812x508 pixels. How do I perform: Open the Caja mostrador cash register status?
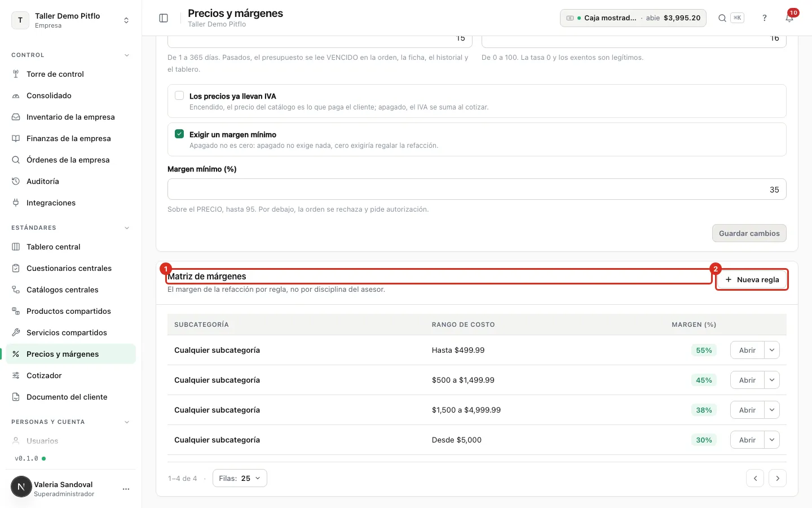pos(633,18)
